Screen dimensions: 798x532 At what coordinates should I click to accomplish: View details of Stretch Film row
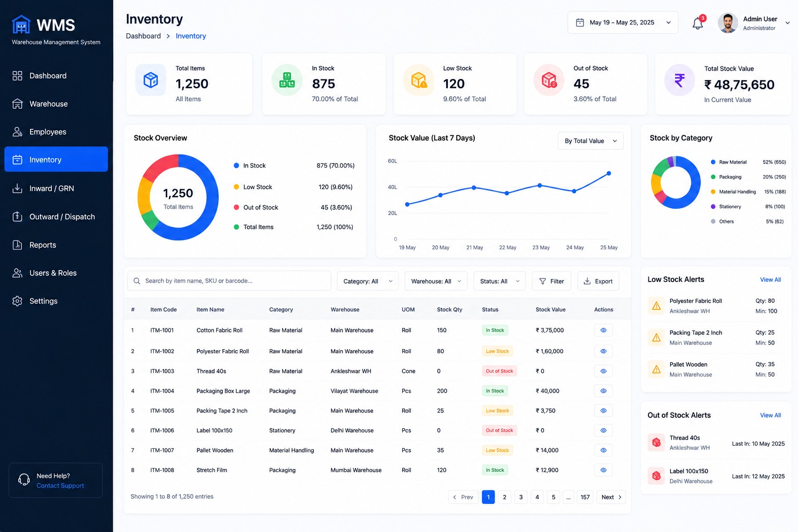603,470
